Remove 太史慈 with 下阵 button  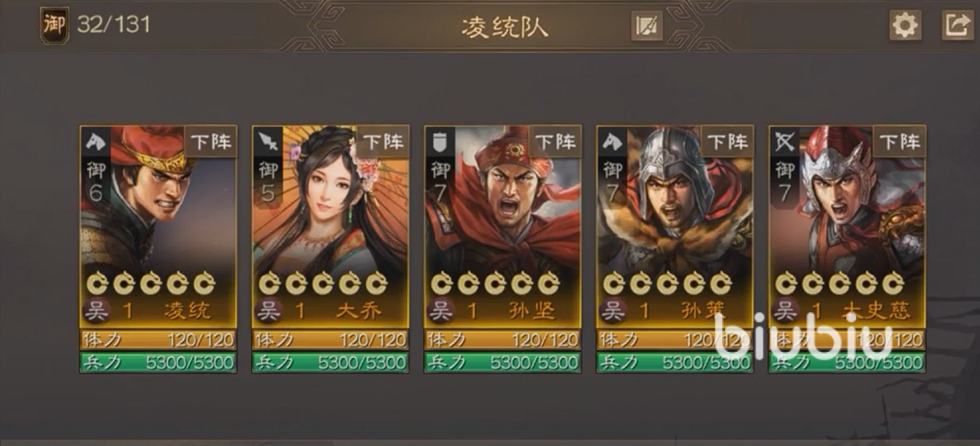click(x=900, y=142)
